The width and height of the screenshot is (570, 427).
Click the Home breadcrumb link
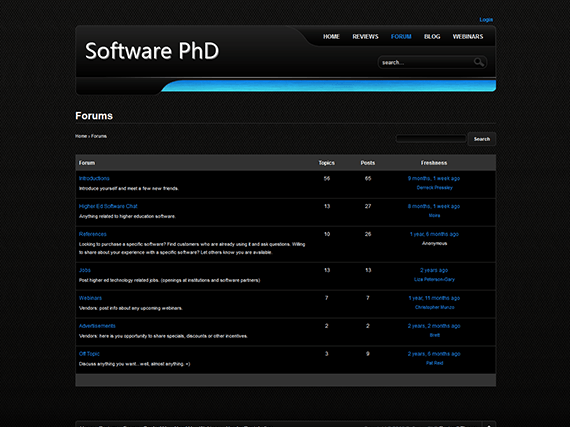pos(81,136)
